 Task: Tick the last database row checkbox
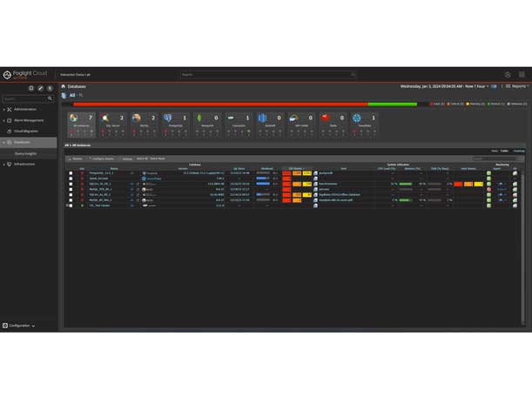click(x=71, y=206)
